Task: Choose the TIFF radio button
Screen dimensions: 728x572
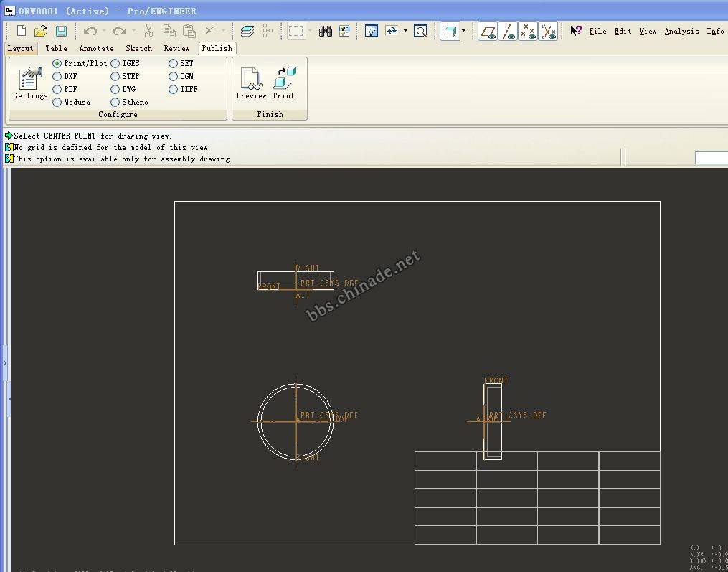Action: 174,89
